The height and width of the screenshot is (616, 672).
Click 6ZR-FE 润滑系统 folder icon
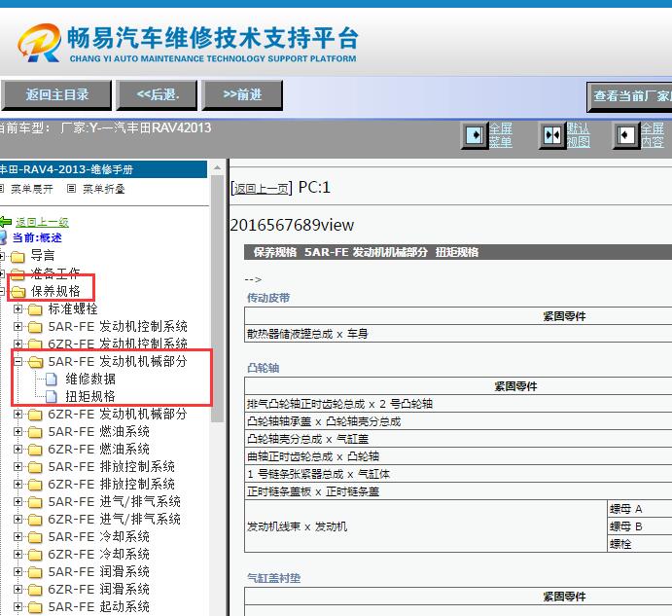35,591
